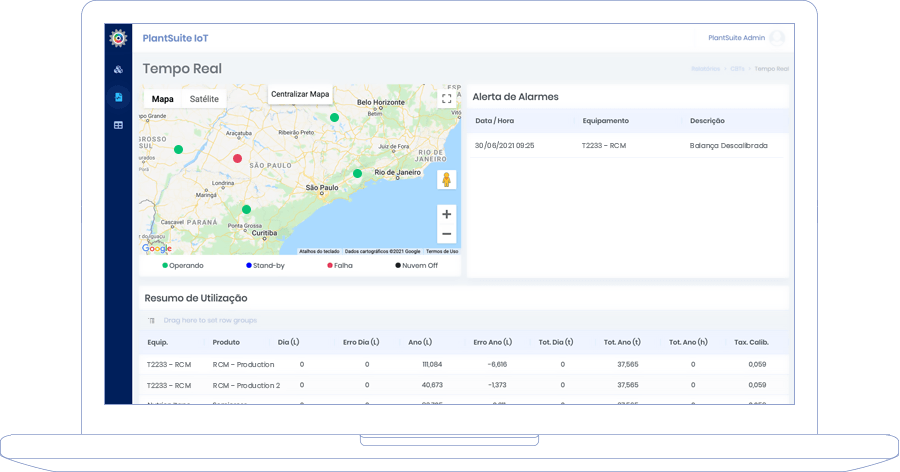Click the PlantSuite gear logo icon
The image size is (900, 472).
(118, 38)
